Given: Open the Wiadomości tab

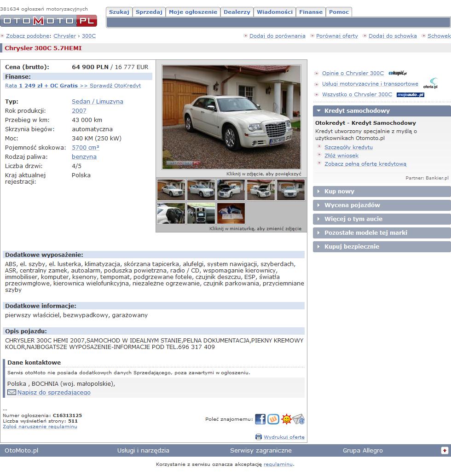Looking at the screenshot, I should coord(275,12).
